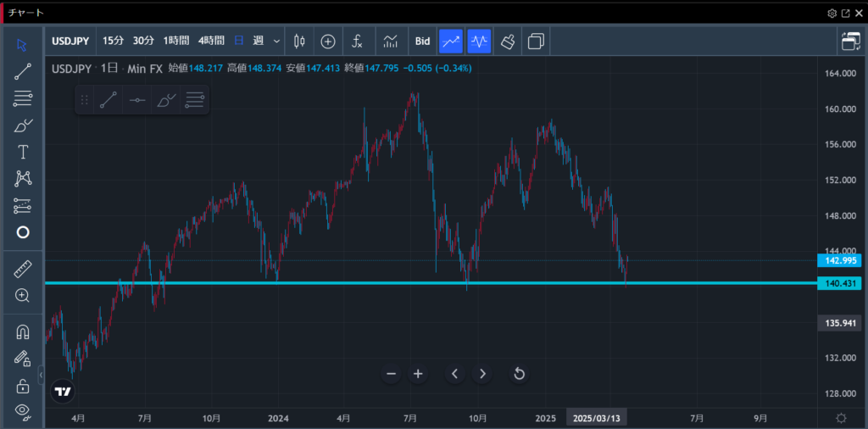Screen dimensions: 868x429
Task: Toggle lock drawing mode pencil icon
Action: [22, 358]
